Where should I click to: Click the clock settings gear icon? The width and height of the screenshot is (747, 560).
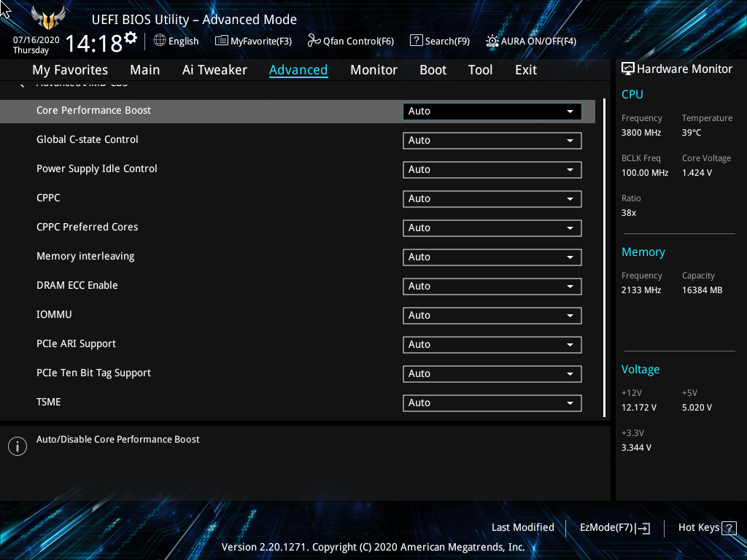coord(131,38)
